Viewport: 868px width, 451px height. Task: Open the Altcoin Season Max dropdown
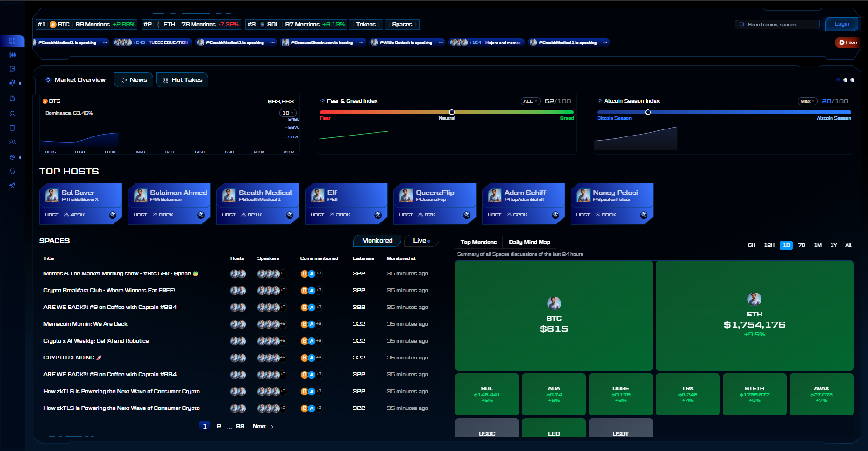(807, 101)
